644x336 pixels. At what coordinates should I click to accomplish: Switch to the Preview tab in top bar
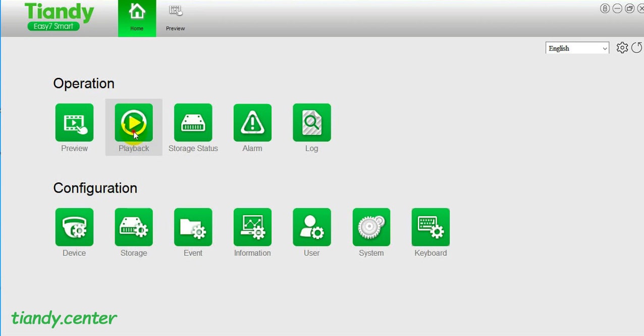click(175, 18)
